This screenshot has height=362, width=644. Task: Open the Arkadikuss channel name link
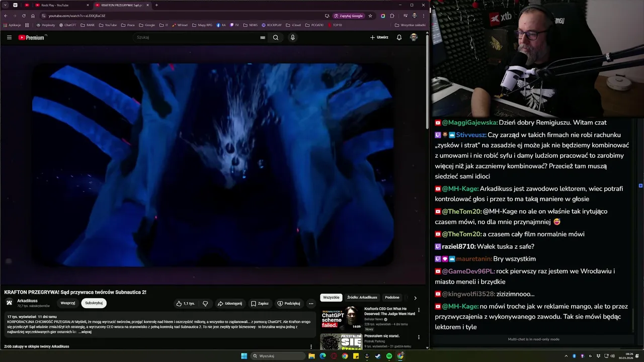[x=27, y=301]
